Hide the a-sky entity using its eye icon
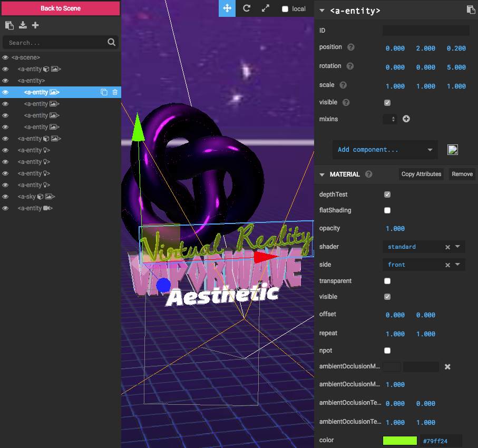The height and width of the screenshot is (448, 478). click(x=5, y=197)
